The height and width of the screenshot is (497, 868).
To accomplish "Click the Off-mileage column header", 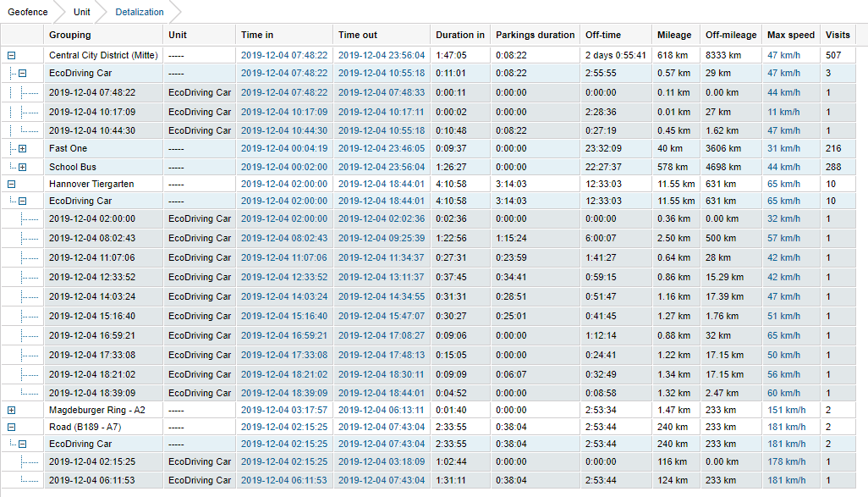I will [x=731, y=36].
